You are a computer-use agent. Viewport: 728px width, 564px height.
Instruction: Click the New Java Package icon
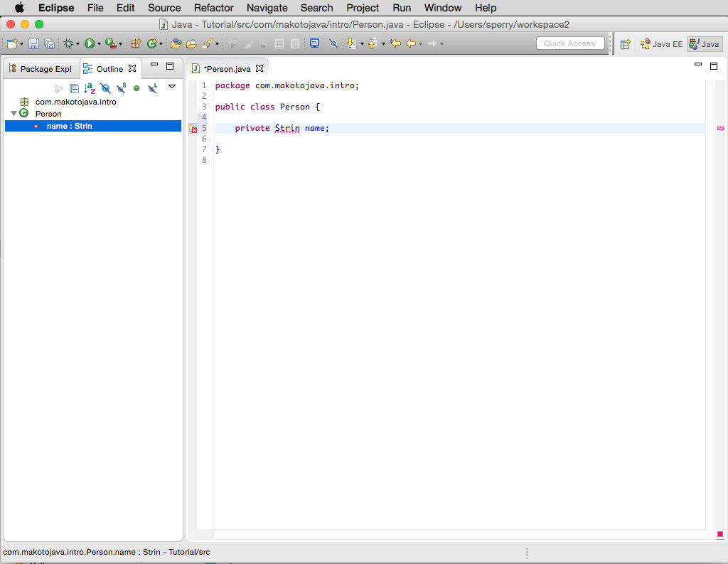pyautogui.click(x=136, y=43)
